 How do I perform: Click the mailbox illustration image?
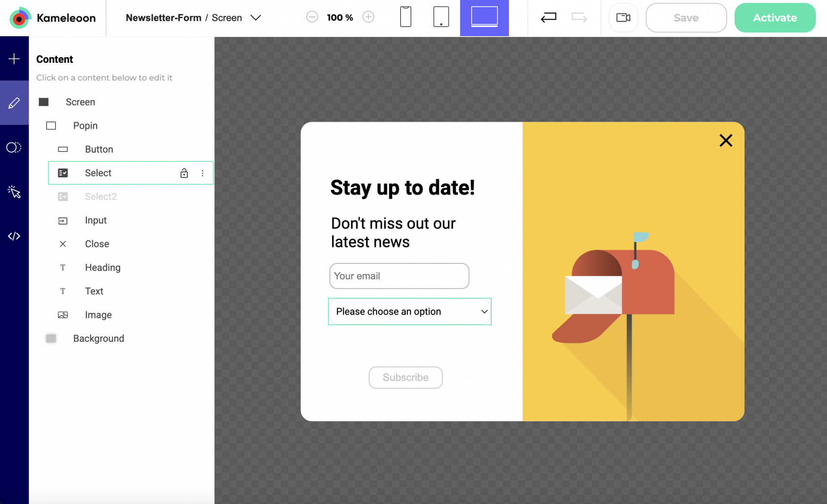point(633,272)
